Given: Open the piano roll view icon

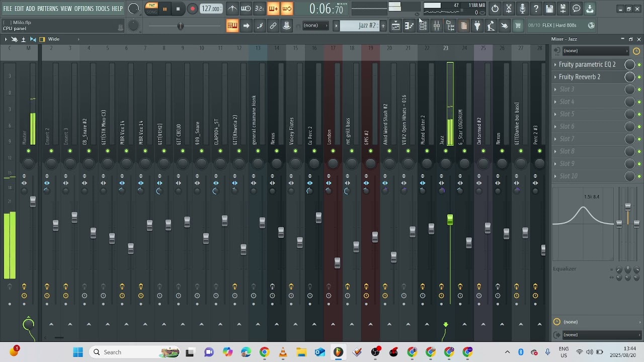Looking at the screenshot, I should click(409, 26).
